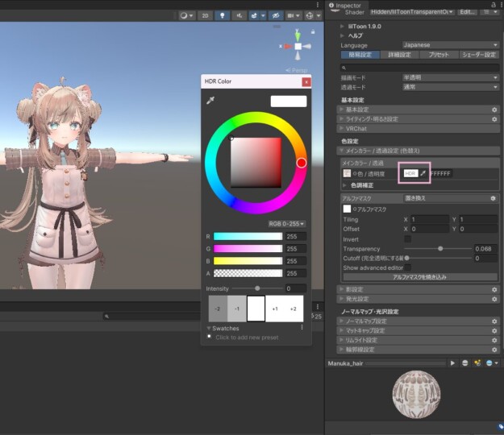Screen dimensions: 504x435
Task: Collapse the Swatches section
Action: coord(209,329)
